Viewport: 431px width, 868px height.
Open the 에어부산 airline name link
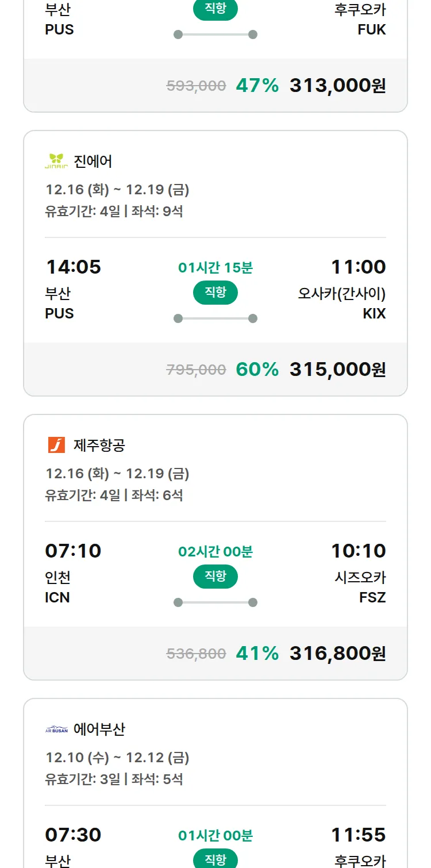point(99,729)
